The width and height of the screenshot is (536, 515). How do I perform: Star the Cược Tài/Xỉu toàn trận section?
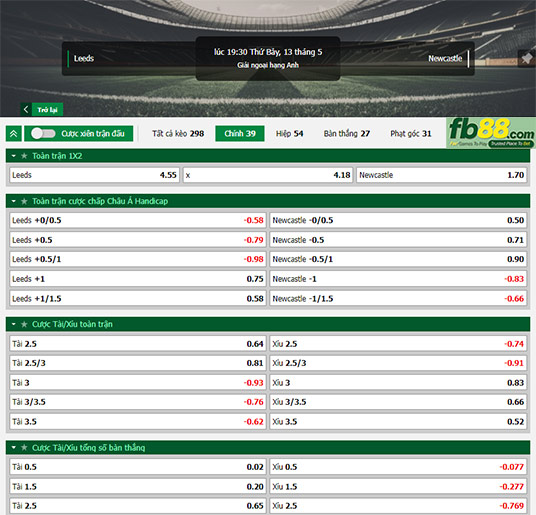pyautogui.click(x=24, y=324)
